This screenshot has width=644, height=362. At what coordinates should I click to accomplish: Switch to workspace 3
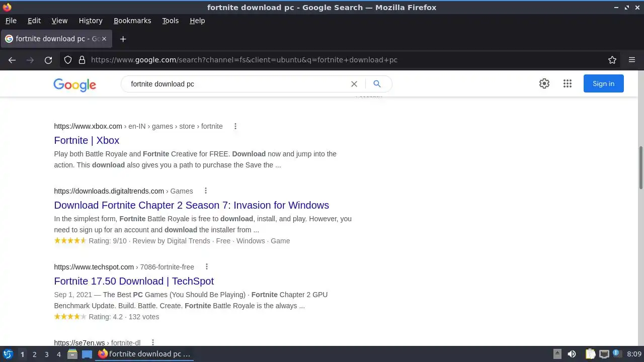tap(46, 354)
